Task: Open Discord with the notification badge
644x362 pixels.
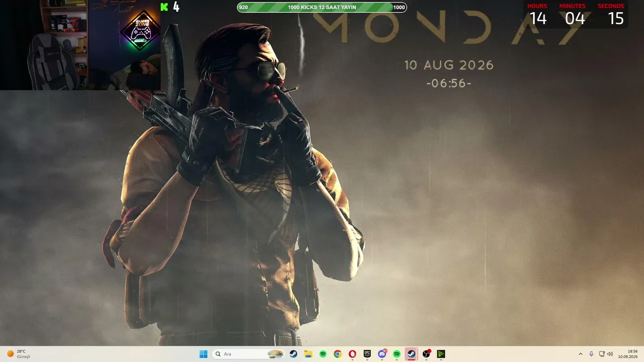Action: (382, 354)
